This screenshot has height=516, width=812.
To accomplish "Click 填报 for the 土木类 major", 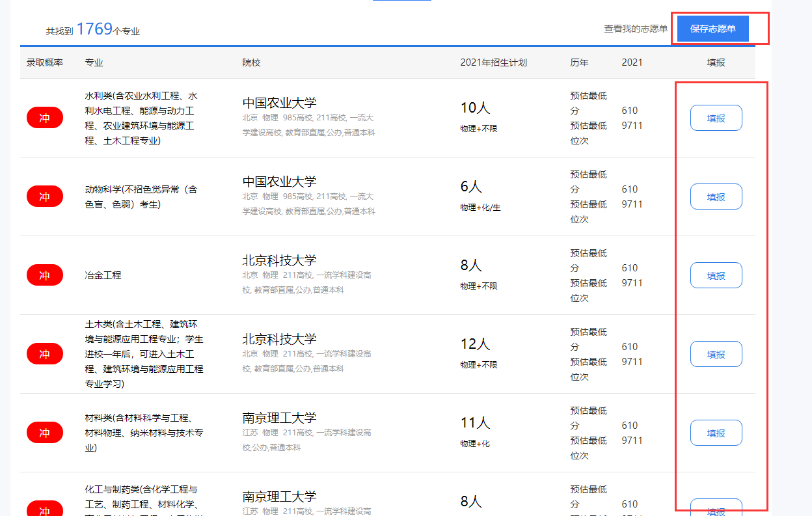I will tap(716, 354).
